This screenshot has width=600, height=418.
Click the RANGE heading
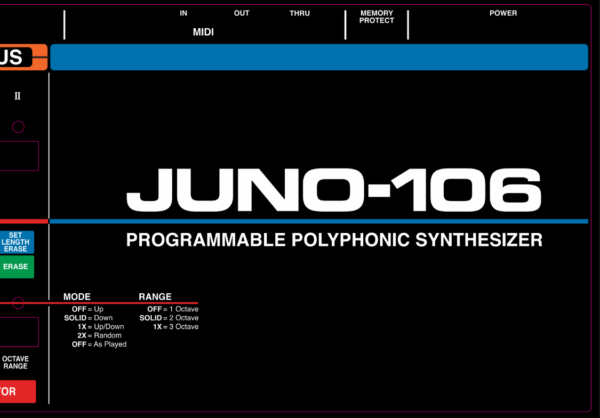click(155, 297)
